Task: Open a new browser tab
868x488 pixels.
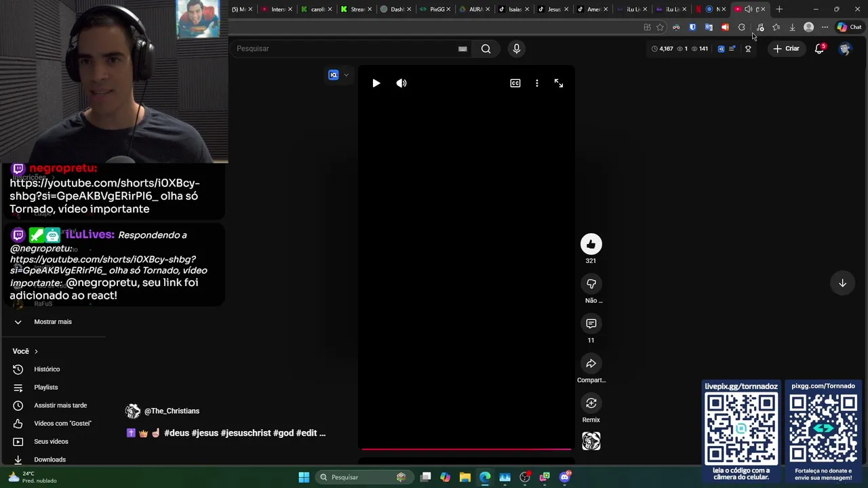Action: pyautogui.click(x=779, y=9)
